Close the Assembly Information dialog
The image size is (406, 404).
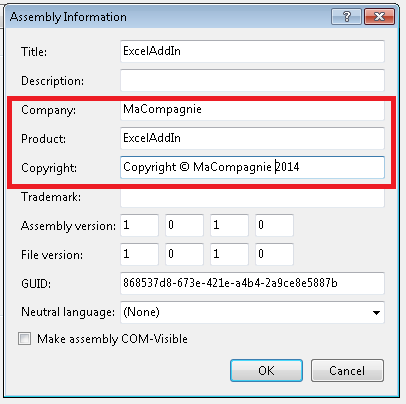380,16
